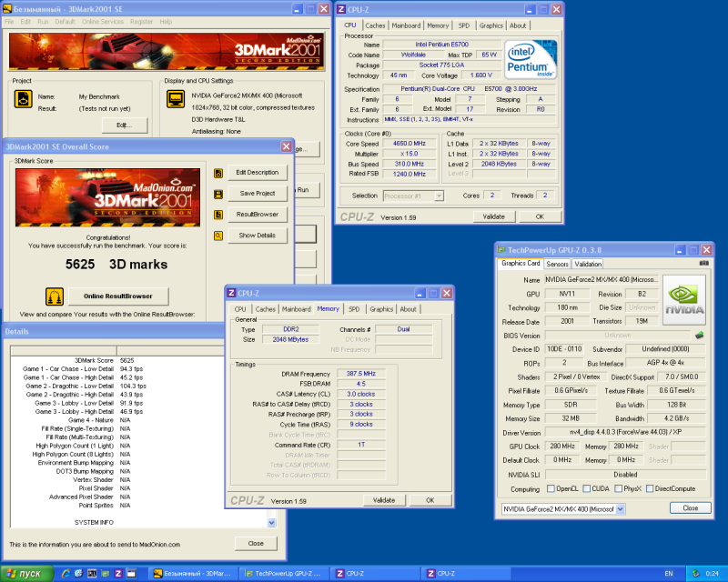This screenshot has width=728, height=582.
Task: Click the GPU-Z camera screenshot icon
Action: 704,263
